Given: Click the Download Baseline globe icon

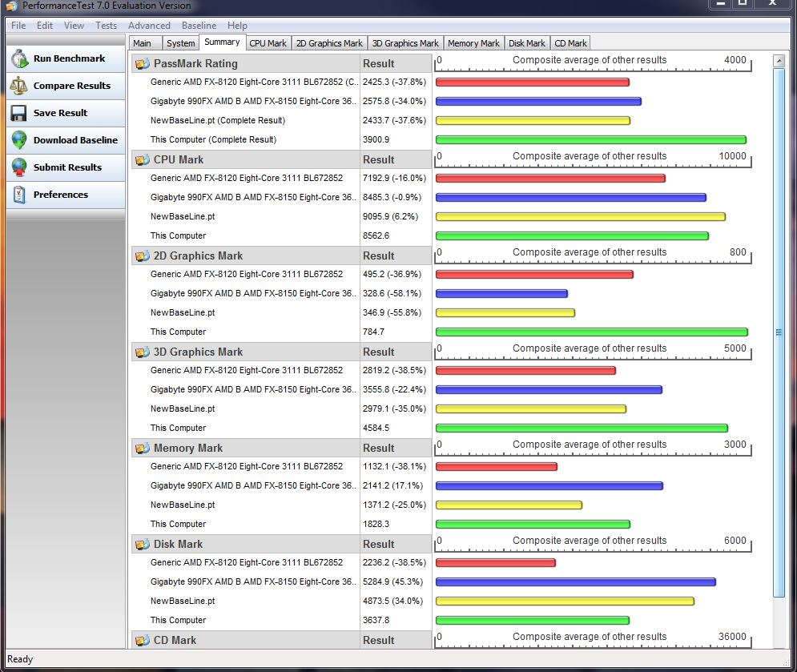Looking at the screenshot, I should [18, 140].
